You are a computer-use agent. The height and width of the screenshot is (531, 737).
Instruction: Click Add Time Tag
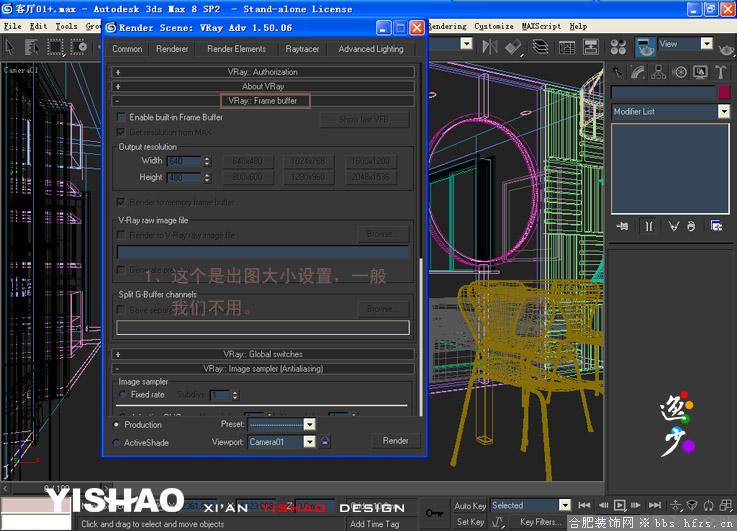pos(375,523)
